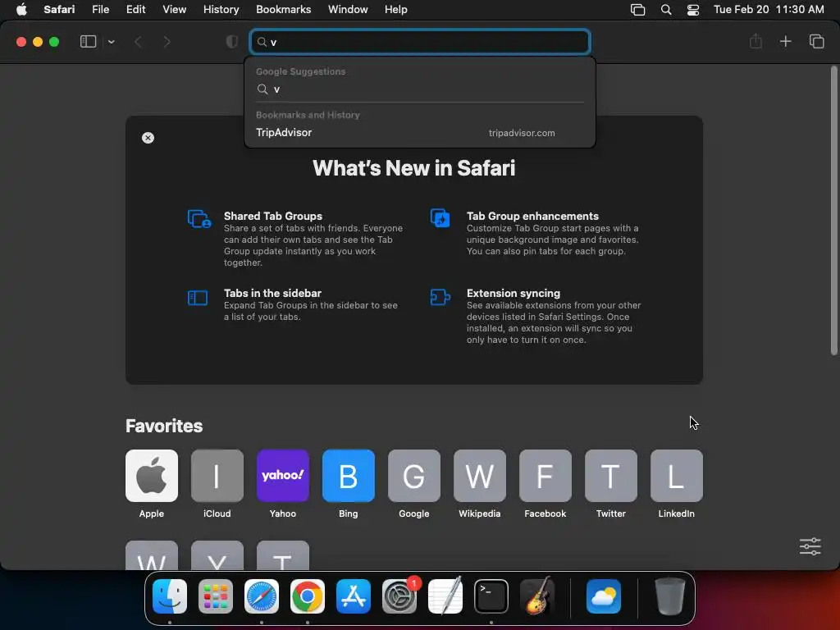Open the View menu
Image resolution: width=840 pixels, height=630 pixels.
click(174, 9)
